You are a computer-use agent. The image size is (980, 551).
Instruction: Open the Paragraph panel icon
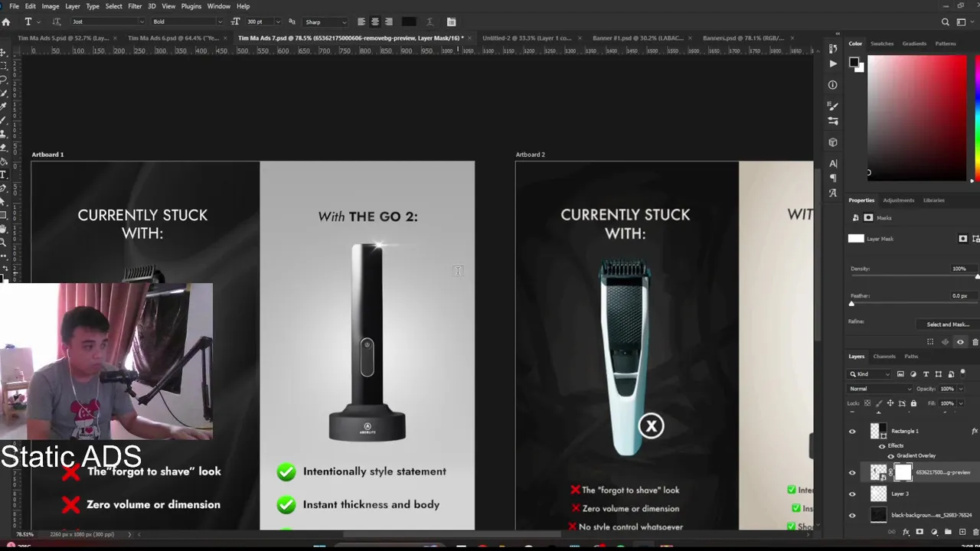tap(833, 178)
